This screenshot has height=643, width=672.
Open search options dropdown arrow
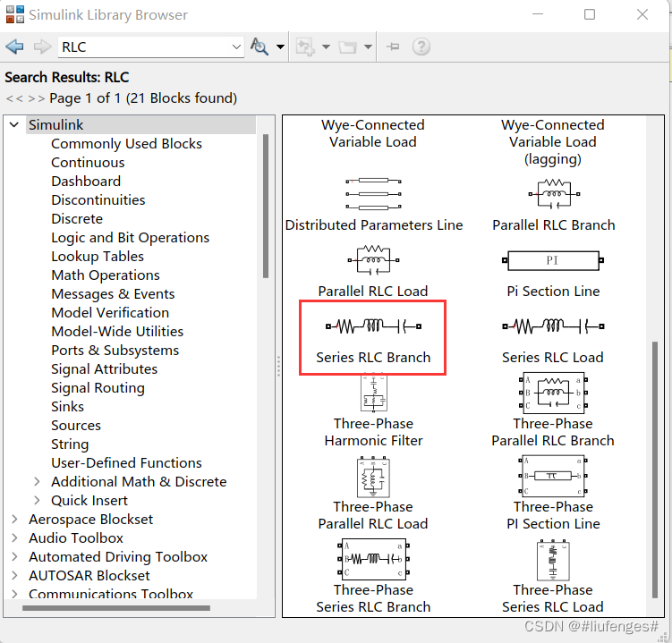point(280,47)
